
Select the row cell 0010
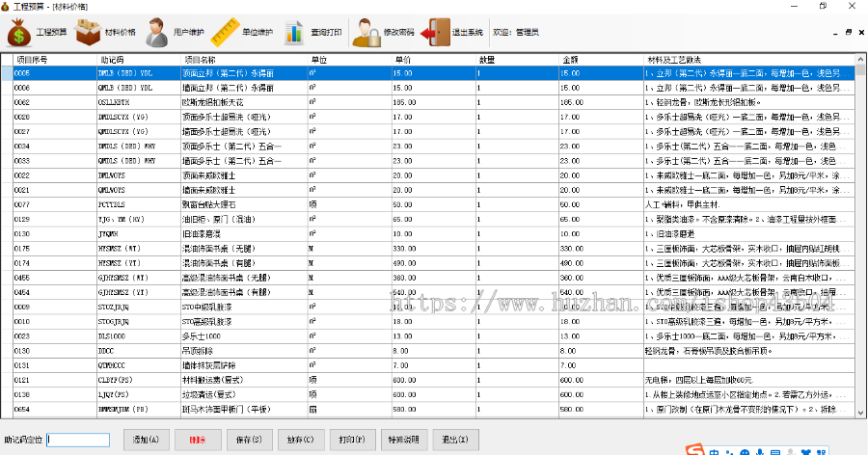click(55, 322)
